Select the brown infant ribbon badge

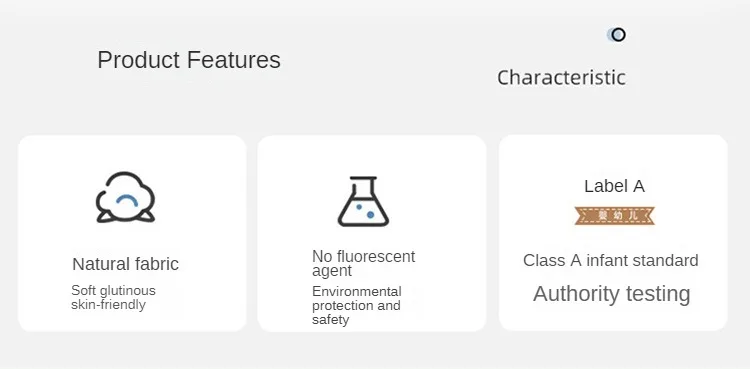coord(614,216)
